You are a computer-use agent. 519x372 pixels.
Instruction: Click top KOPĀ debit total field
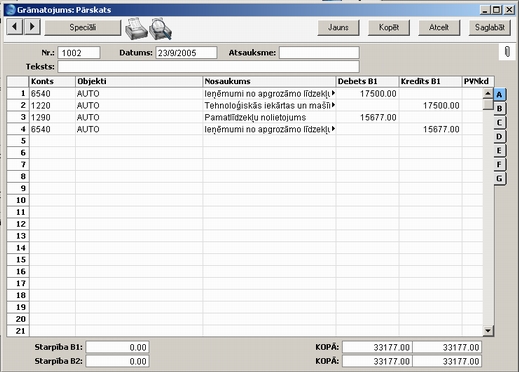pos(377,347)
